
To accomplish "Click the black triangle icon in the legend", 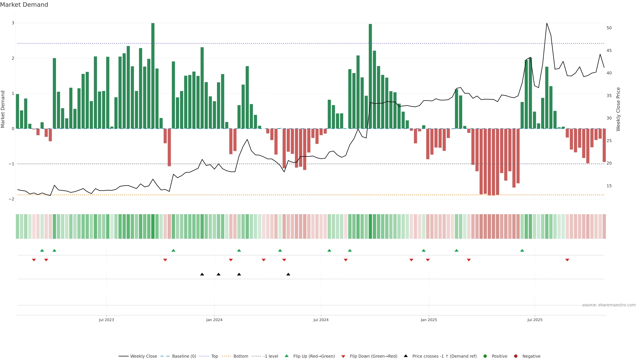I will (406, 356).
